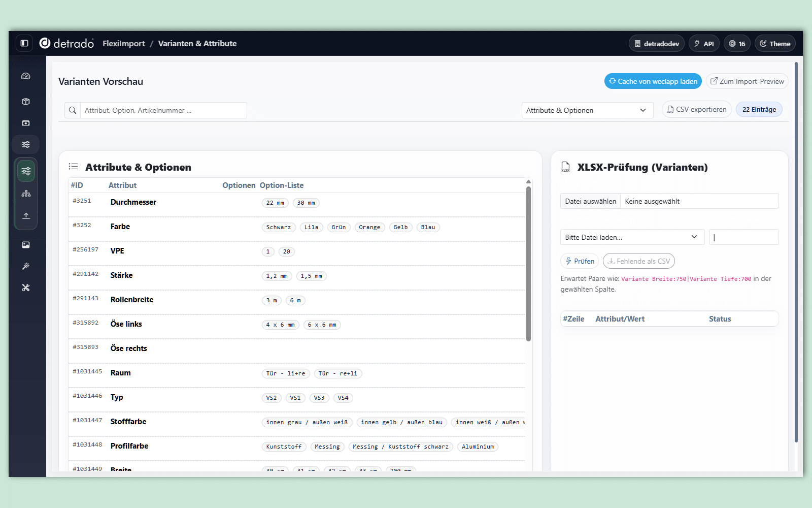Open the detradodev account menu
The width and height of the screenshot is (812, 508).
[656, 44]
